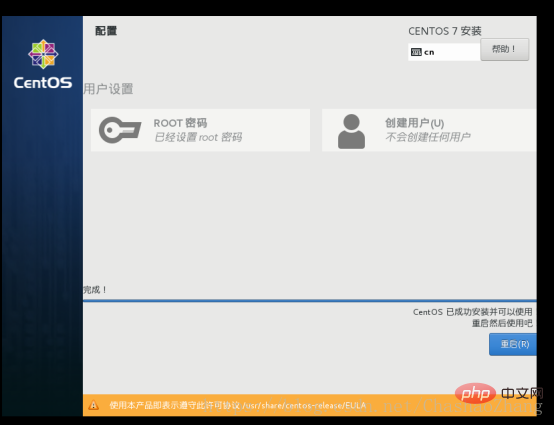
Task: Click the 用户设置 section heading
Action: pos(108,89)
